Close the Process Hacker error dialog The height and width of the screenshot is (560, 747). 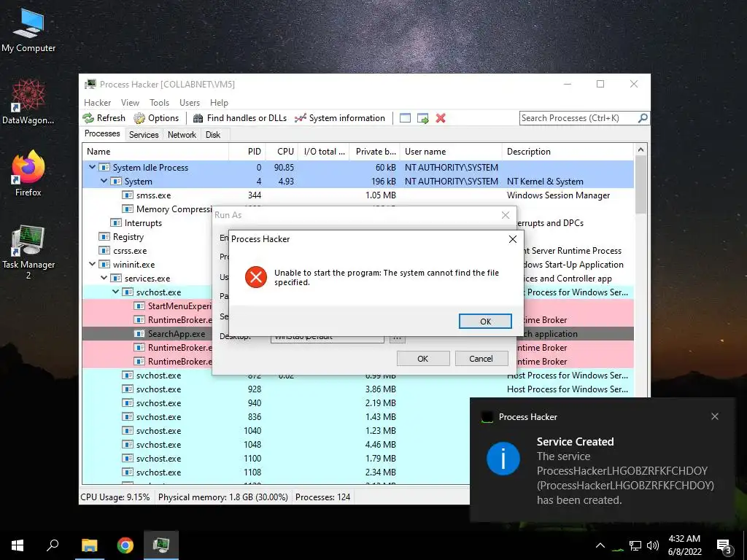513,239
